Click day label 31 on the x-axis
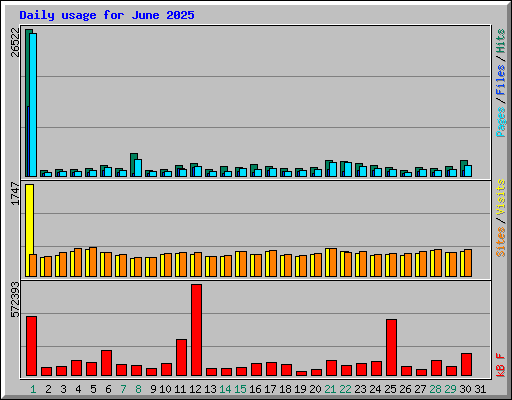This screenshot has height=400, width=512. [x=480, y=389]
